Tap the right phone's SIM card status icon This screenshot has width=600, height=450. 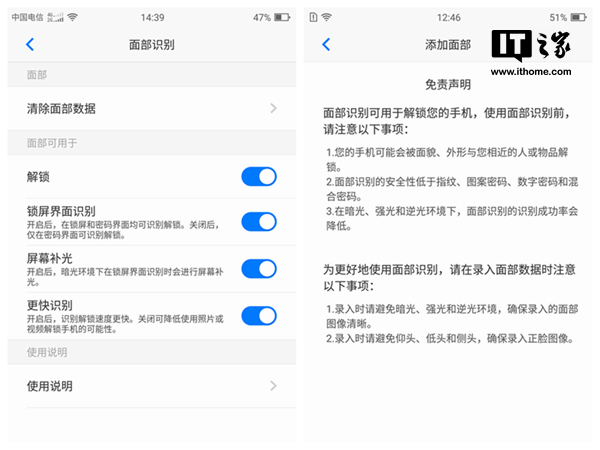[x=313, y=17]
